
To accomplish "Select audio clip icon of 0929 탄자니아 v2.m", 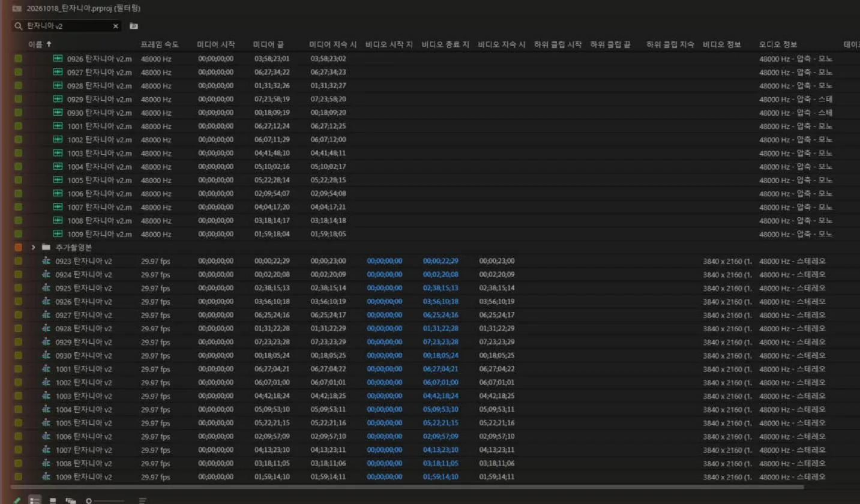I will 58,99.
